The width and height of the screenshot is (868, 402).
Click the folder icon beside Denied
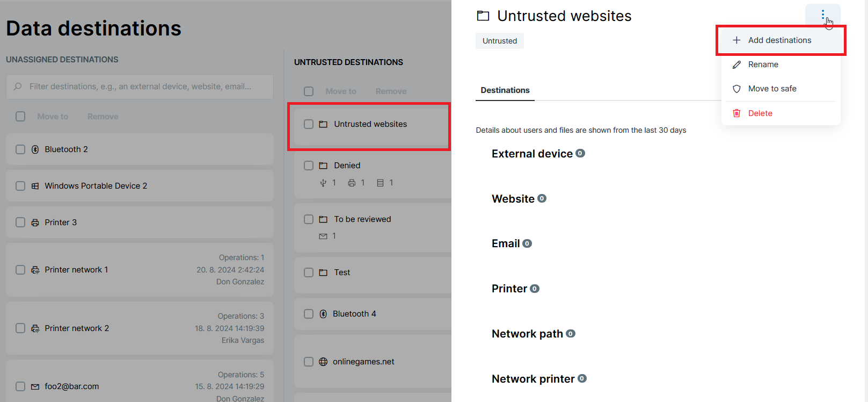323,166
